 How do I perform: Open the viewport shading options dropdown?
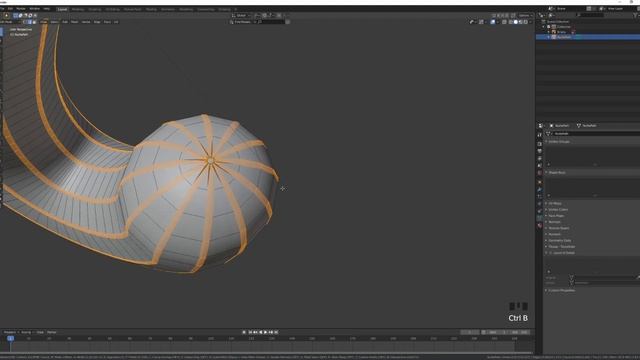tap(530, 22)
